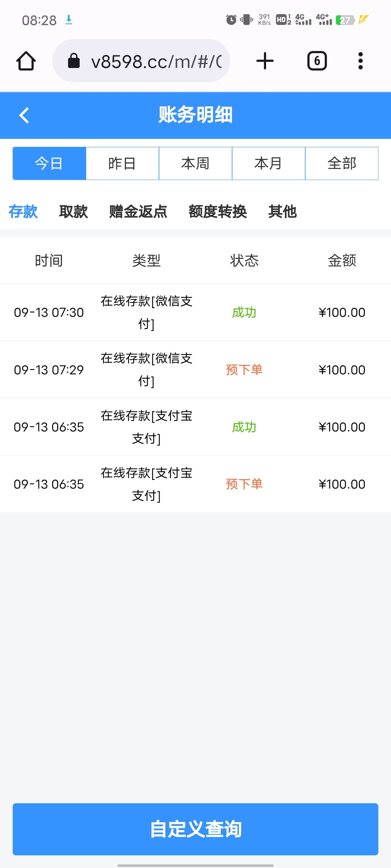Open a new tab with plus icon
This screenshot has height=868, width=391.
265,61
